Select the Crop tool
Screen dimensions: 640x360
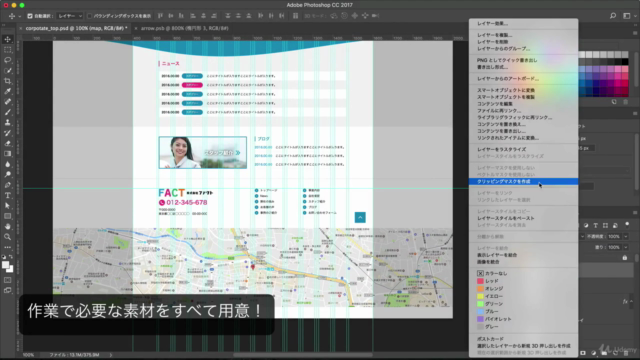[x=7, y=81]
